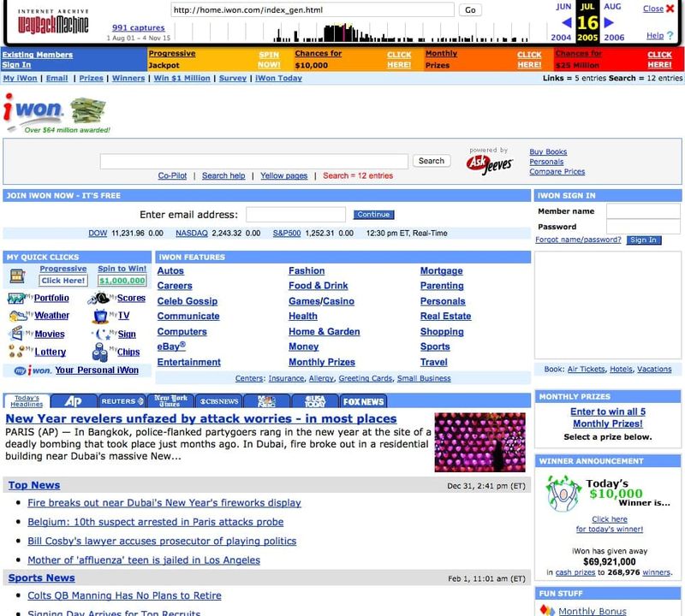This screenshot has width=685, height=616.
Task: Click the Continue button
Action: (373, 215)
